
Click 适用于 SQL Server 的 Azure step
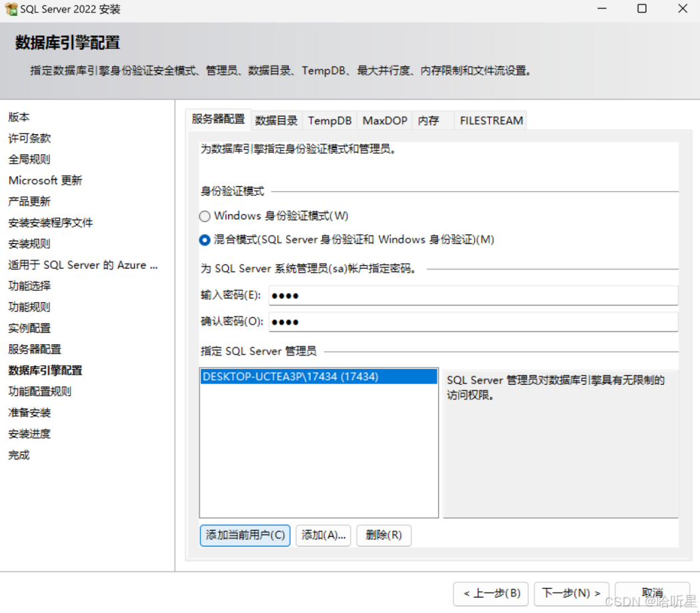click(83, 265)
